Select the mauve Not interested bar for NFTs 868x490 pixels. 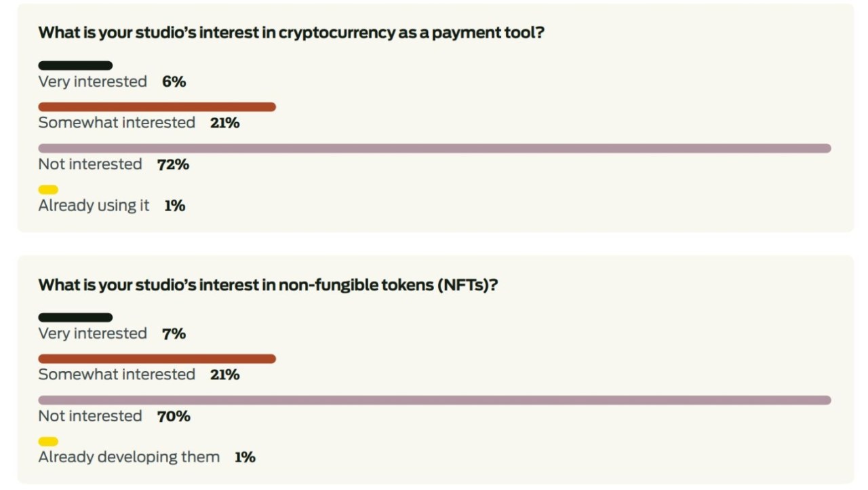click(x=435, y=400)
